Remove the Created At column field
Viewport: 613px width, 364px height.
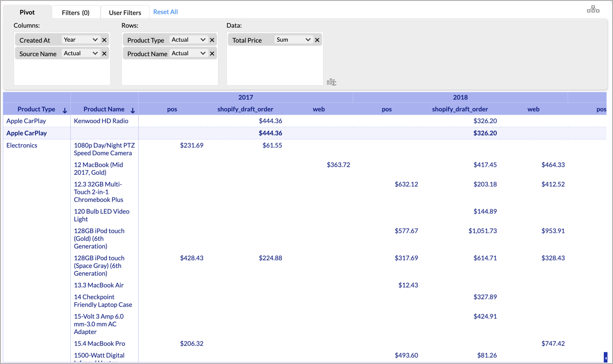[105, 40]
